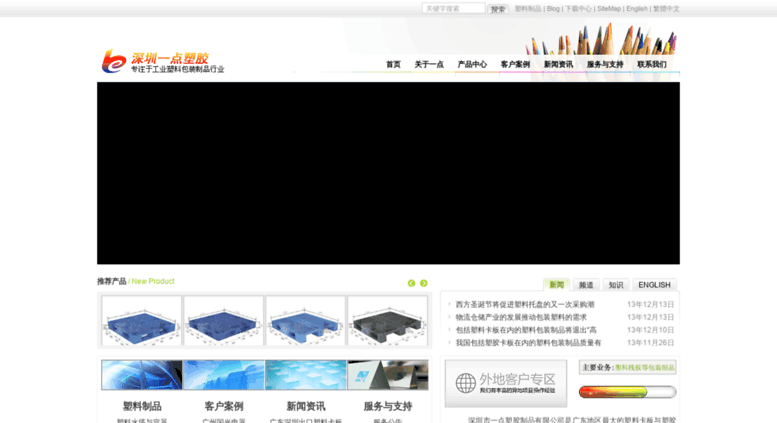Select the 新闻 news tab
Screen dimensions: 777x423
556,285
